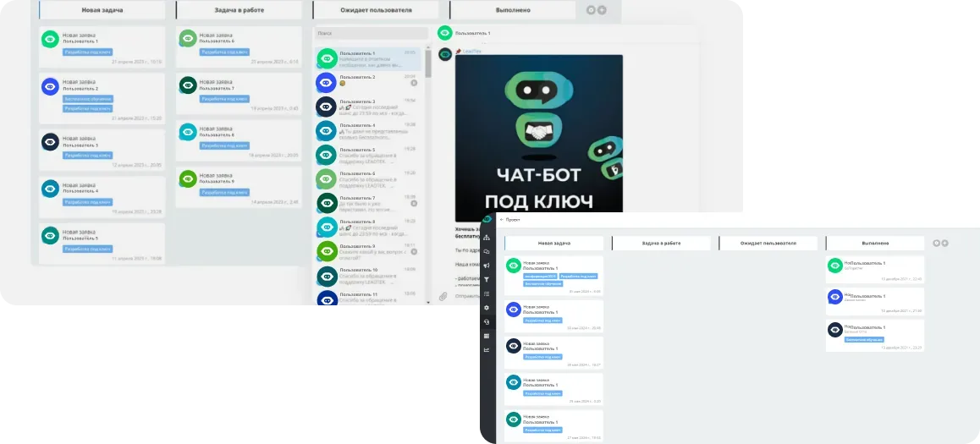Click the avatar on Пользователь 6 card

click(x=188, y=39)
